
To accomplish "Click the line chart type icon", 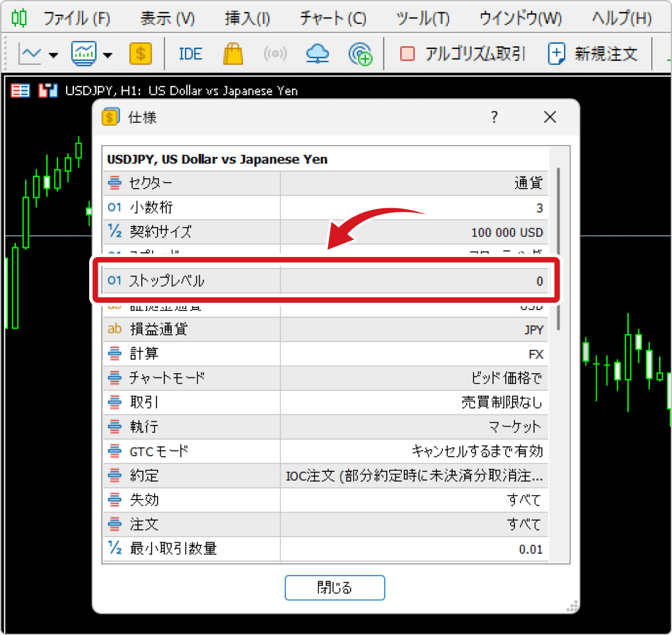I will pos(31,54).
